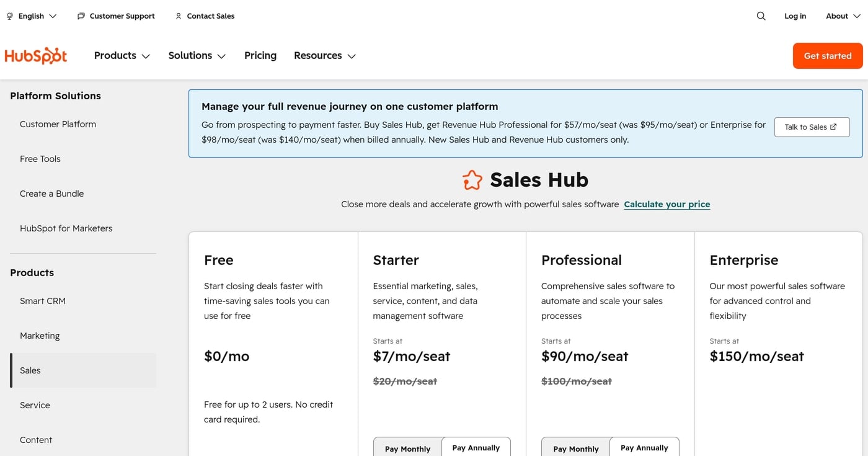Click the Platform Solutions heading

pos(55,96)
